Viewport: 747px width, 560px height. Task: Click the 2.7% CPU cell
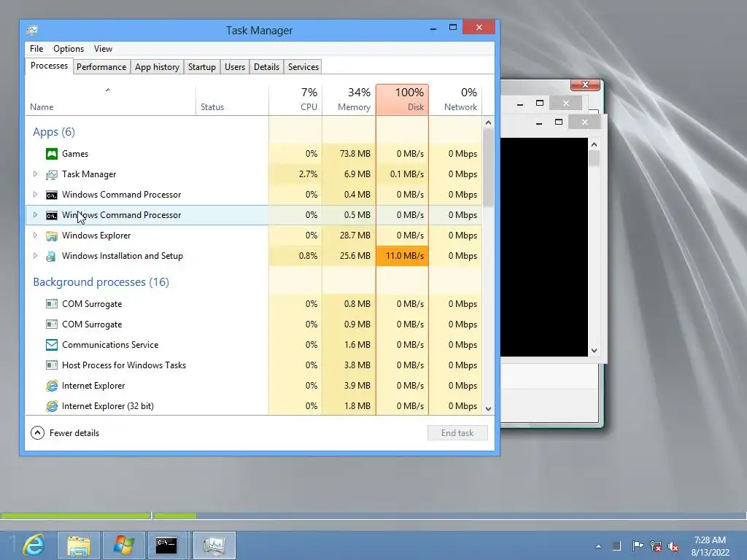(x=295, y=174)
